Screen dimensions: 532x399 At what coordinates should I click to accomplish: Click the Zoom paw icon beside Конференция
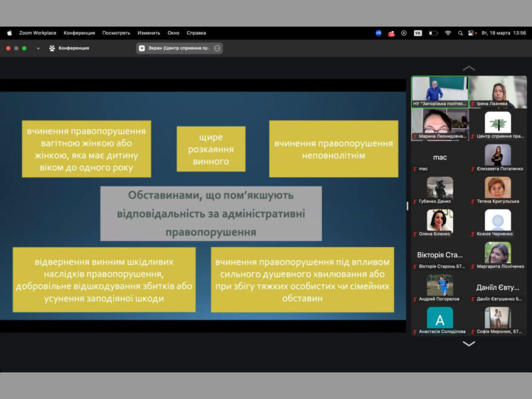[52, 48]
